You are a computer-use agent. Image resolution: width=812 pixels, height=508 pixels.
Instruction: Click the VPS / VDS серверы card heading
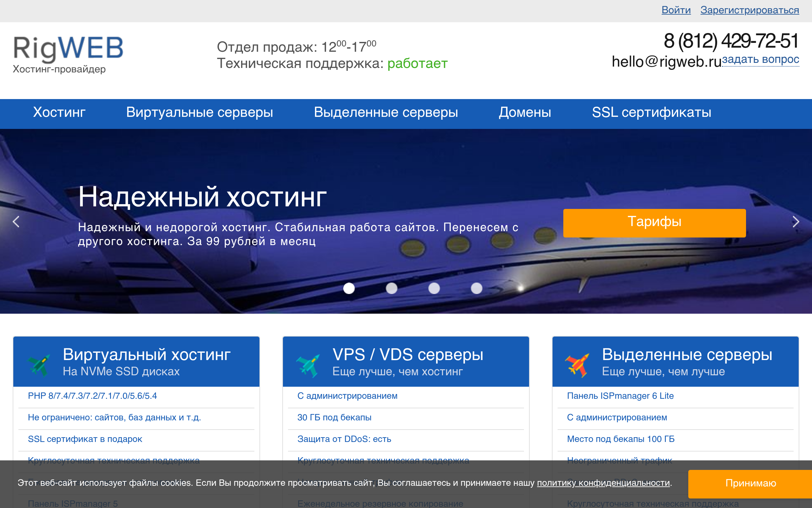[408, 355]
